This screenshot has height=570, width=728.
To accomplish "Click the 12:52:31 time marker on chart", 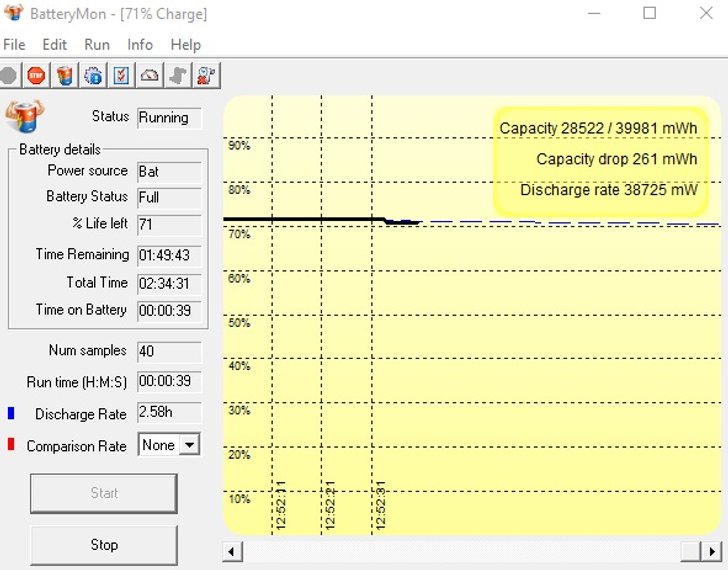I will [x=380, y=505].
